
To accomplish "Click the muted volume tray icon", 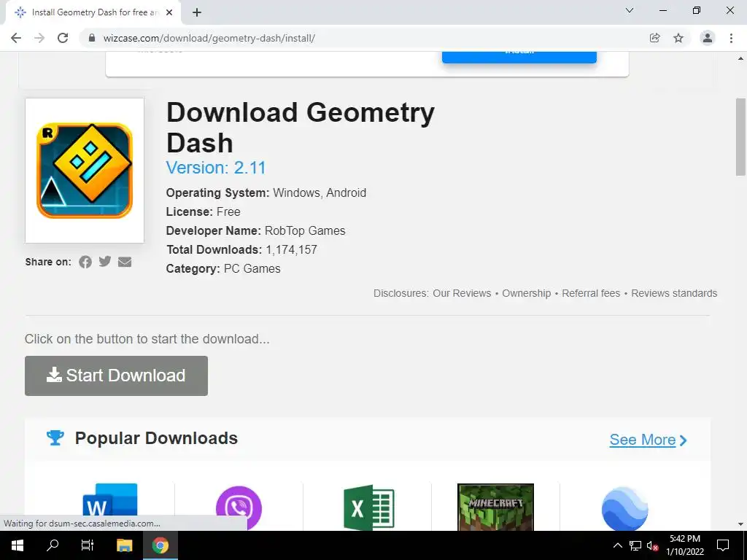I will [x=653, y=545].
